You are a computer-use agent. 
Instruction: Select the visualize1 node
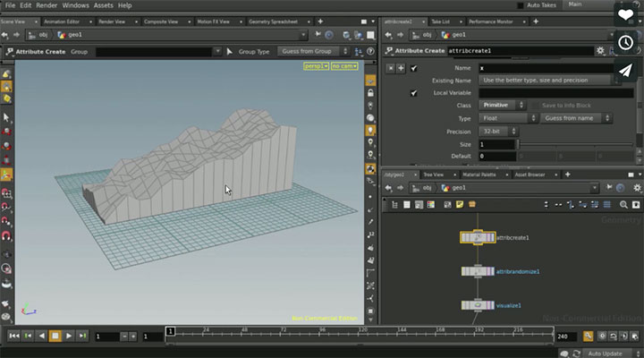(478, 305)
